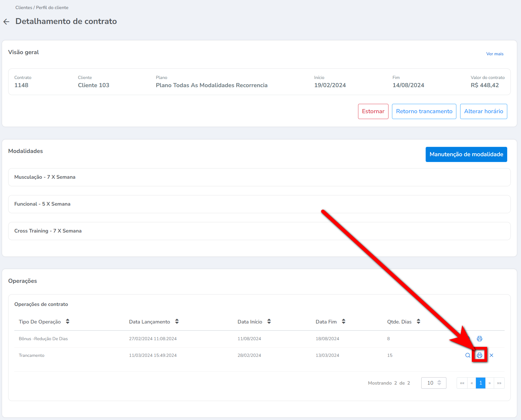Sort table by Tipo De Operação

(68, 321)
